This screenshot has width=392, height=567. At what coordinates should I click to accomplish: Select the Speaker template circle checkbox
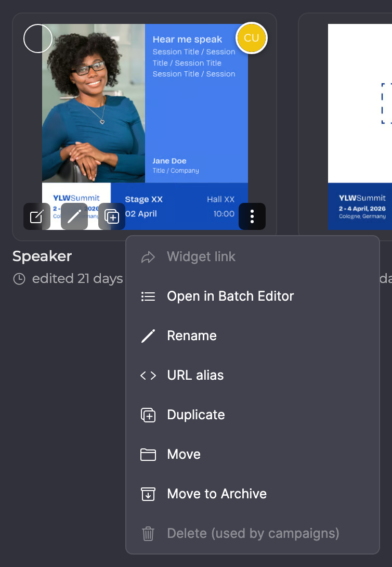[x=38, y=38]
